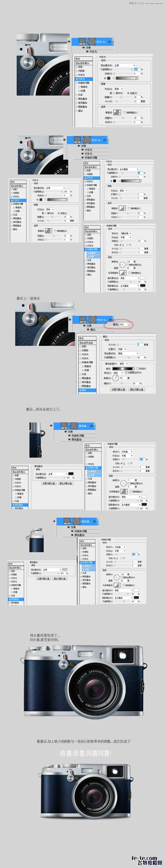Viewport: 165px width, 868px height.
Task: Toggle 斜面和浮雕 effect eye in second layer panel
Action: coord(82,158)
